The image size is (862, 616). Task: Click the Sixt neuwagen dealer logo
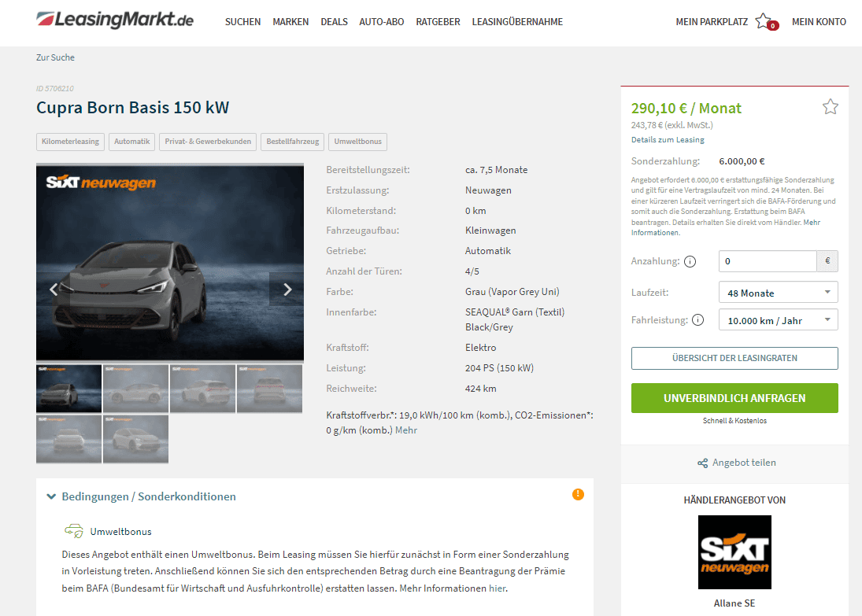[734, 552]
